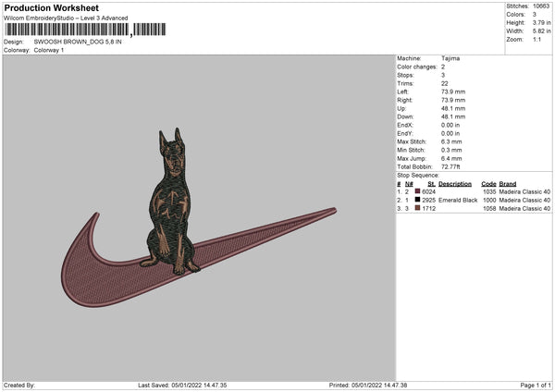Click the Max Jump value 6.4 mm
This screenshot has height=392, width=555.
(x=451, y=158)
